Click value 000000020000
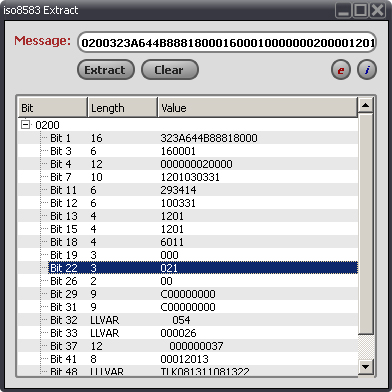392x392 pixels. [196, 164]
